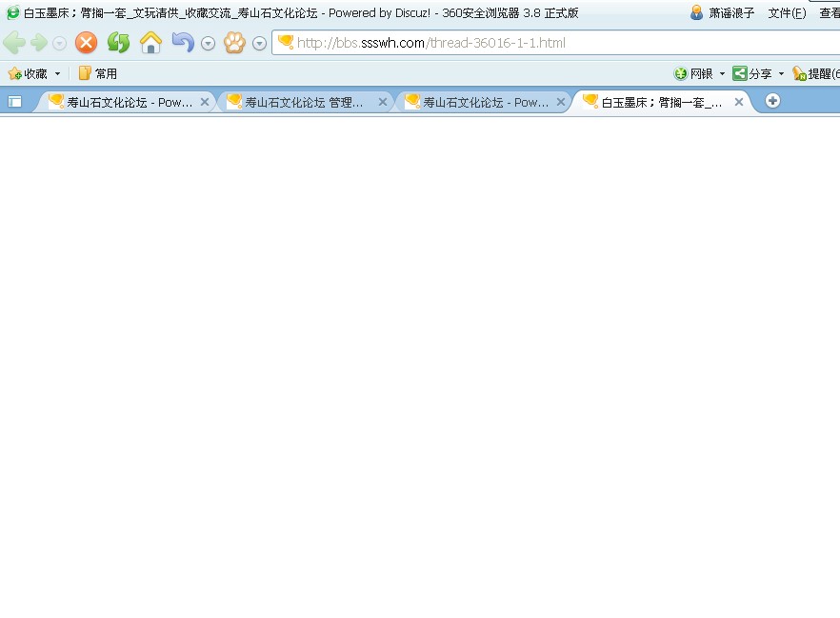Toggle the sidebar panel icon left of tabs
Viewport: 840px width, 618px height.
(14, 101)
